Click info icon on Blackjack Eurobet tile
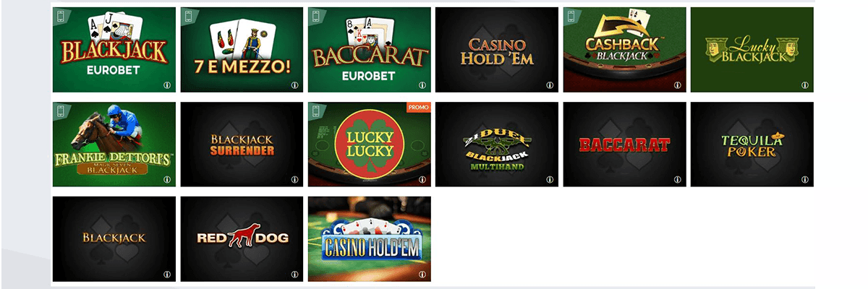The height and width of the screenshot is (289, 868). [x=168, y=85]
